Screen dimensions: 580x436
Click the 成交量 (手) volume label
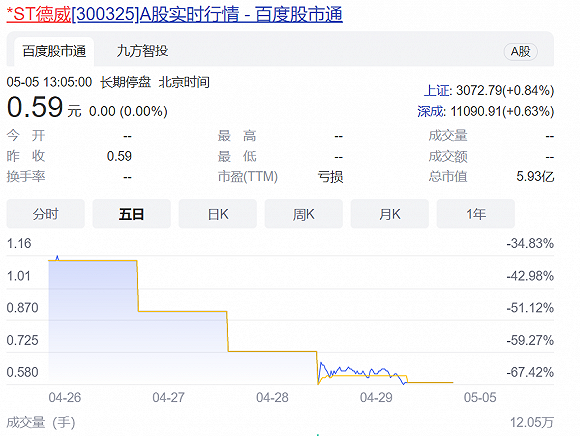(41, 422)
